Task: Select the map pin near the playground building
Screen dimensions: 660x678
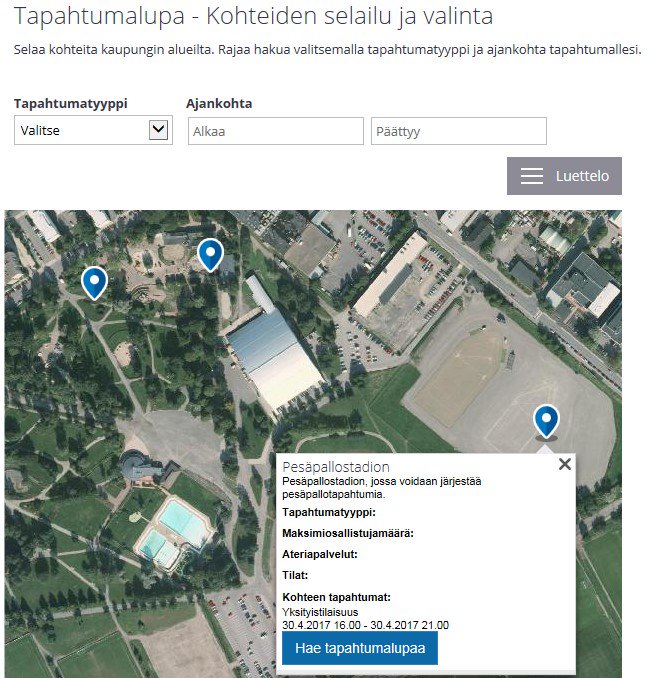Action: 211,255
